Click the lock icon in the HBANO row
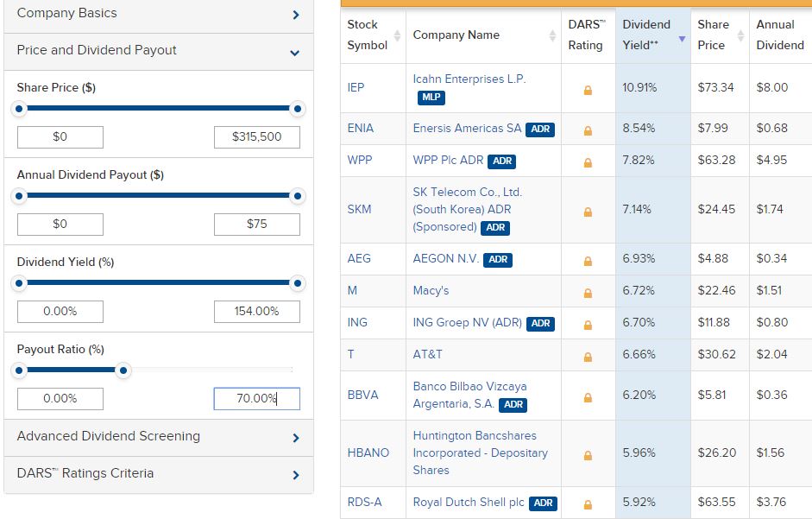 [588, 456]
